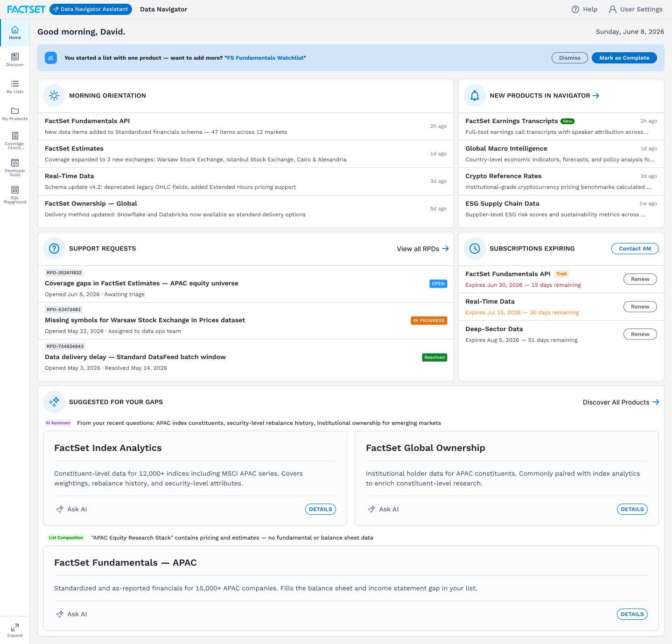Launch Developer Tools from sidebar
Viewport: 672px width, 644px height.
(15, 167)
